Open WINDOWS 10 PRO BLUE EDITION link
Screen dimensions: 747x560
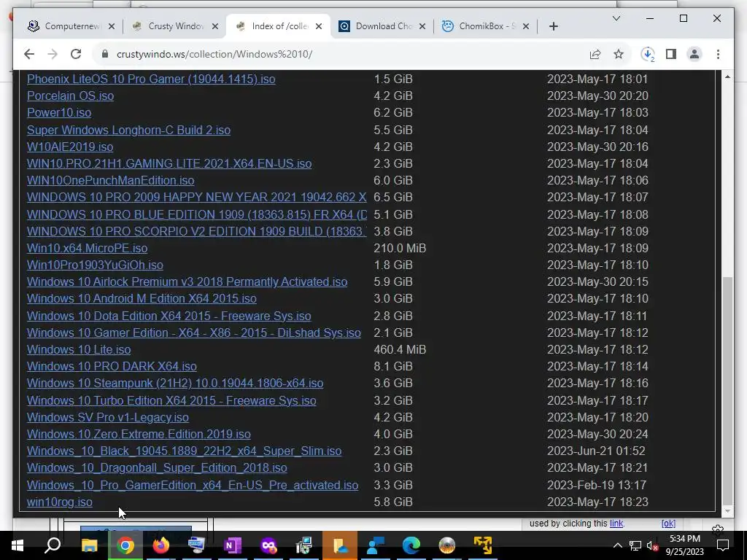click(x=197, y=215)
